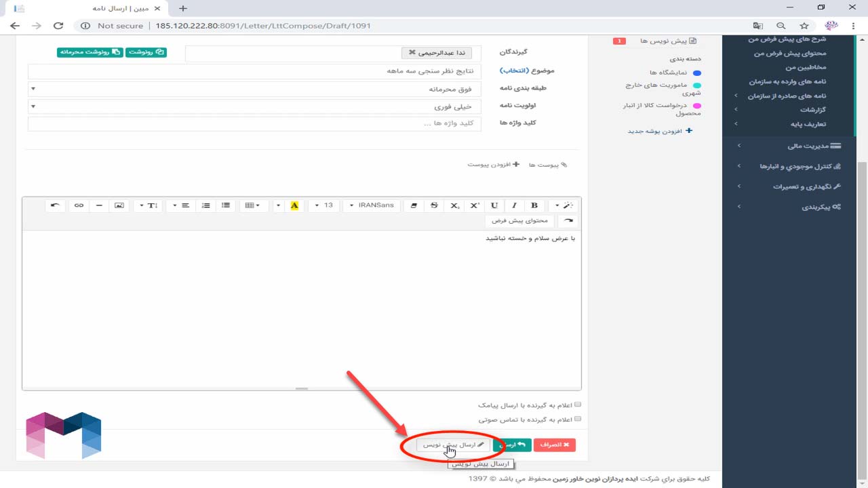Undo with the editor undo arrow
868x488 pixels.
[x=55, y=205]
